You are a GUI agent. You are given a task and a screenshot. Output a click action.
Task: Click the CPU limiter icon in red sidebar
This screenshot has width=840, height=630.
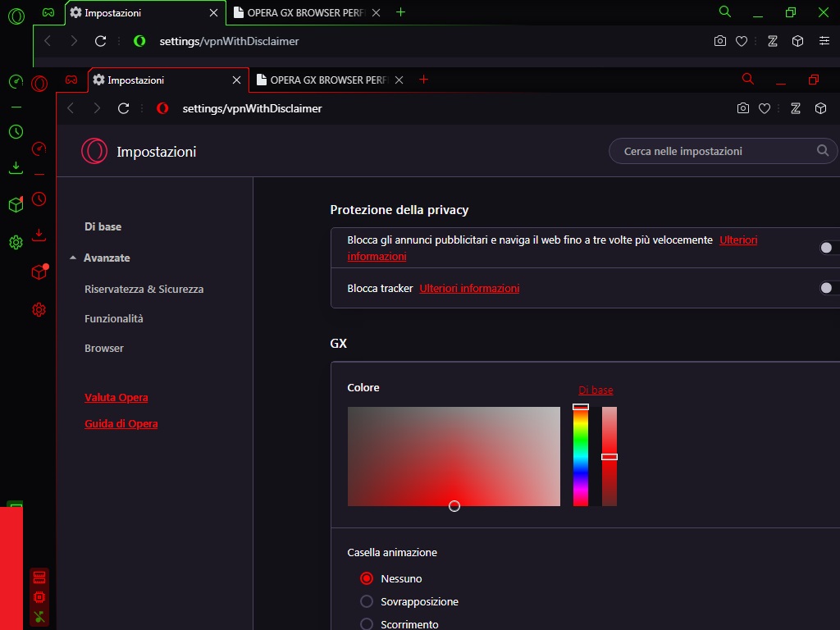(39, 597)
